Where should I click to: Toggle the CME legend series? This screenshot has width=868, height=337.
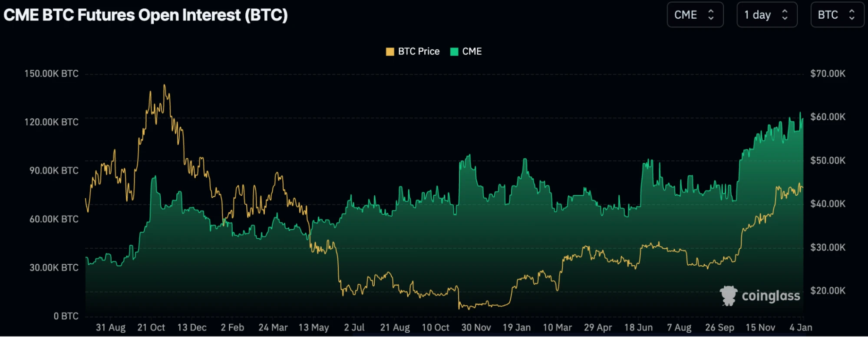[x=466, y=51]
